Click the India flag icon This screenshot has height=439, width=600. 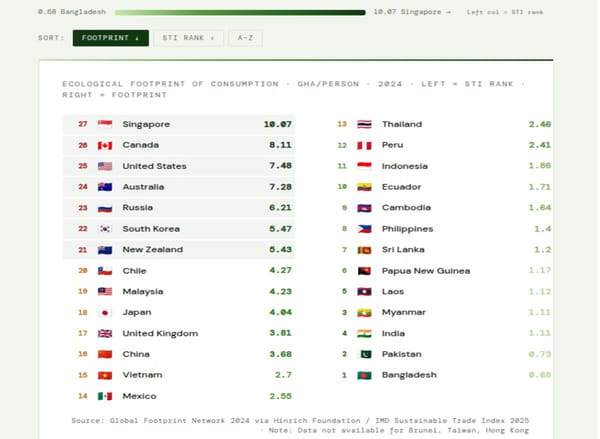coord(364,333)
